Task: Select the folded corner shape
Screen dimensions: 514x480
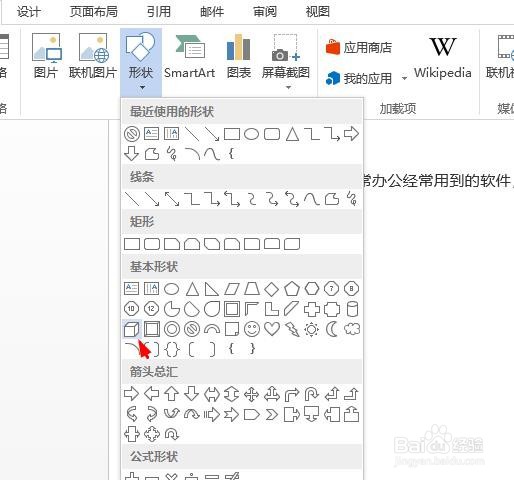Action: click(x=232, y=329)
